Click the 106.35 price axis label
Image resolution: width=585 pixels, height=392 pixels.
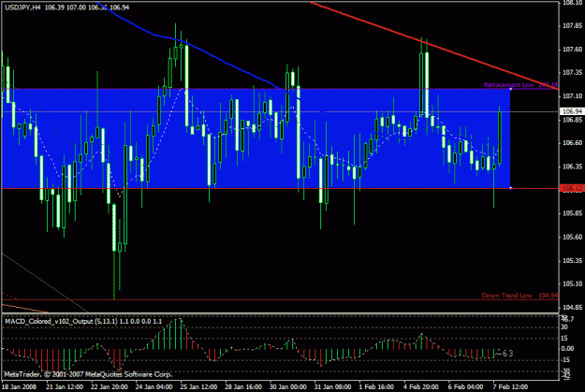point(572,167)
